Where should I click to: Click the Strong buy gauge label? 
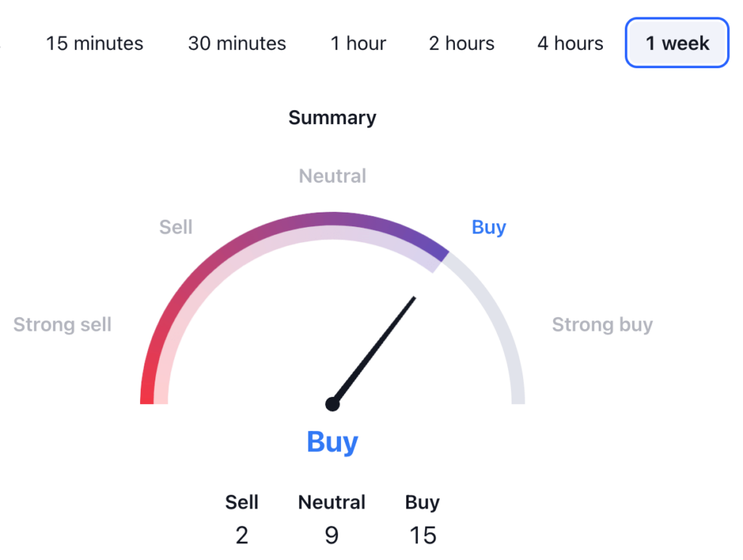602,324
